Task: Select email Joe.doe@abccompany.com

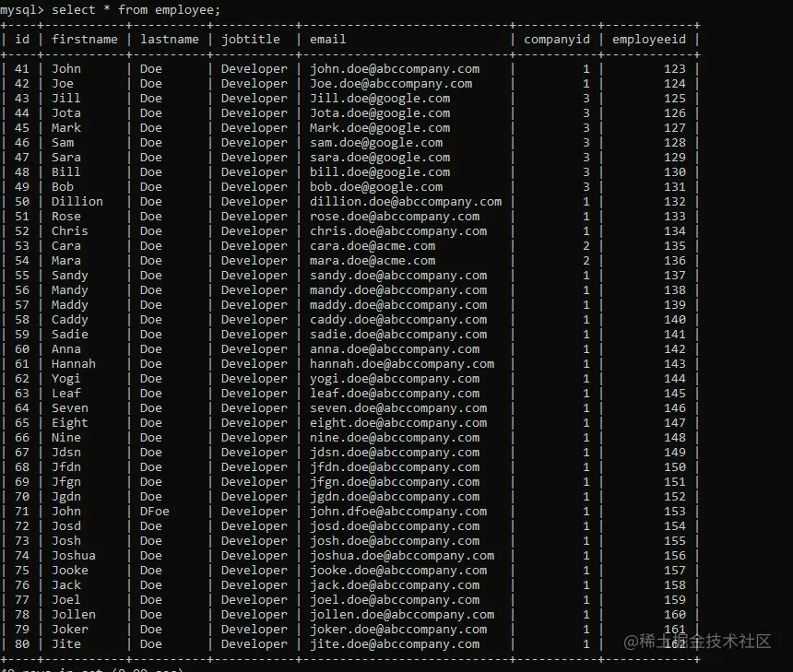Action: tap(391, 84)
